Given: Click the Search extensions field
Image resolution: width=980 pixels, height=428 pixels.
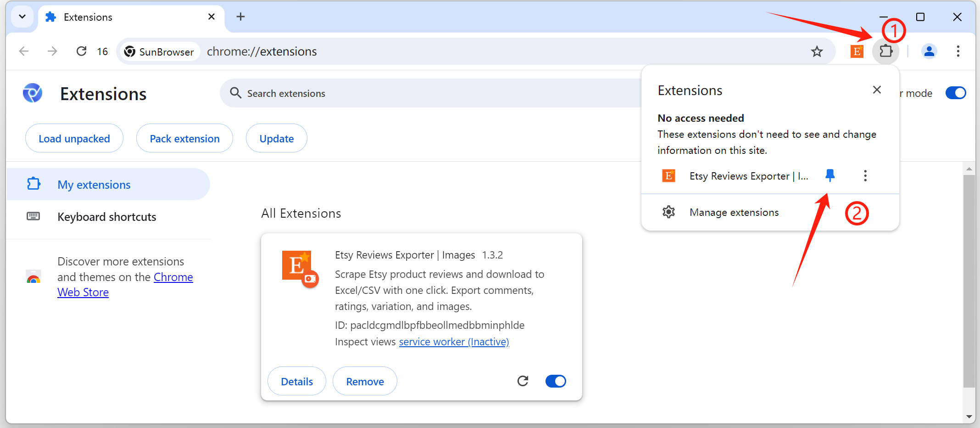Looking at the screenshot, I should click(x=431, y=93).
